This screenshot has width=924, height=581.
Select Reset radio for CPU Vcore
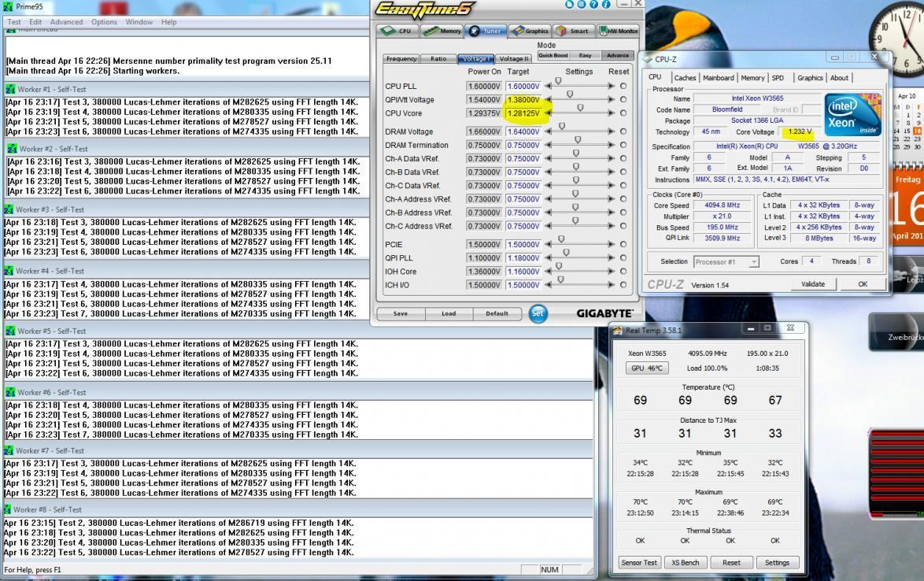623,113
